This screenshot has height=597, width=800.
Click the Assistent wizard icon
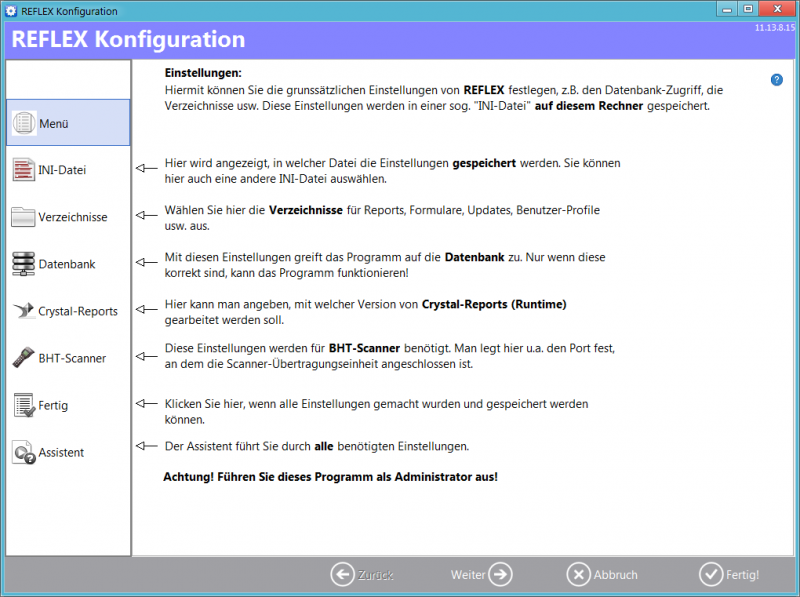[24, 452]
